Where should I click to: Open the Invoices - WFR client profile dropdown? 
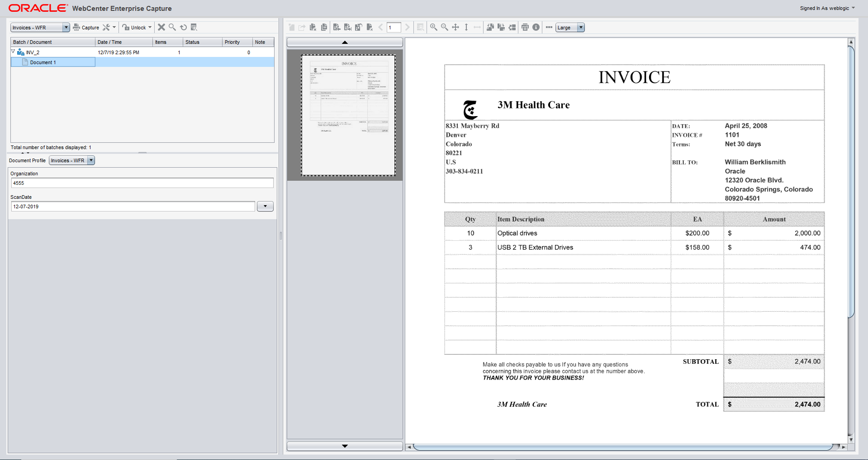pos(66,28)
